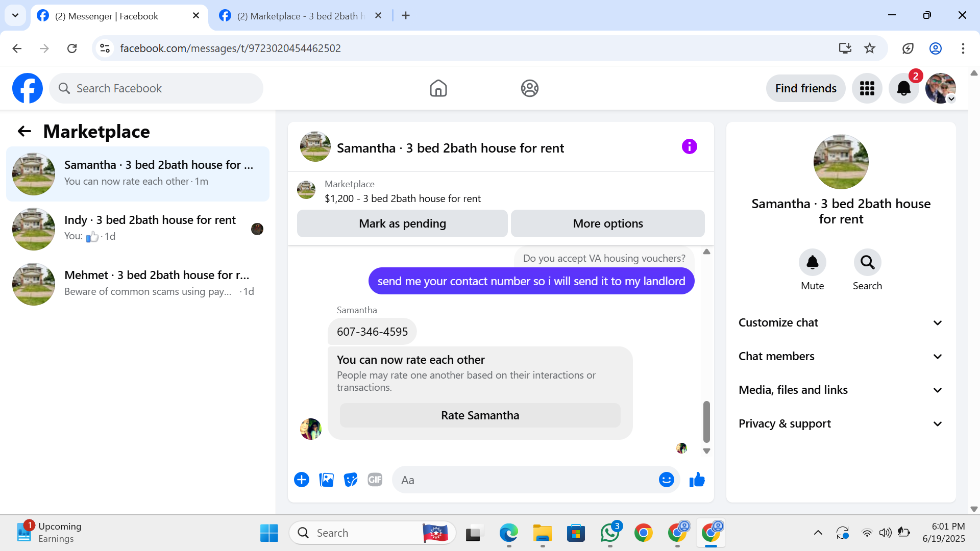Viewport: 980px width, 551px height.
Task: Focus the Search Facebook field
Action: [x=156, y=88]
